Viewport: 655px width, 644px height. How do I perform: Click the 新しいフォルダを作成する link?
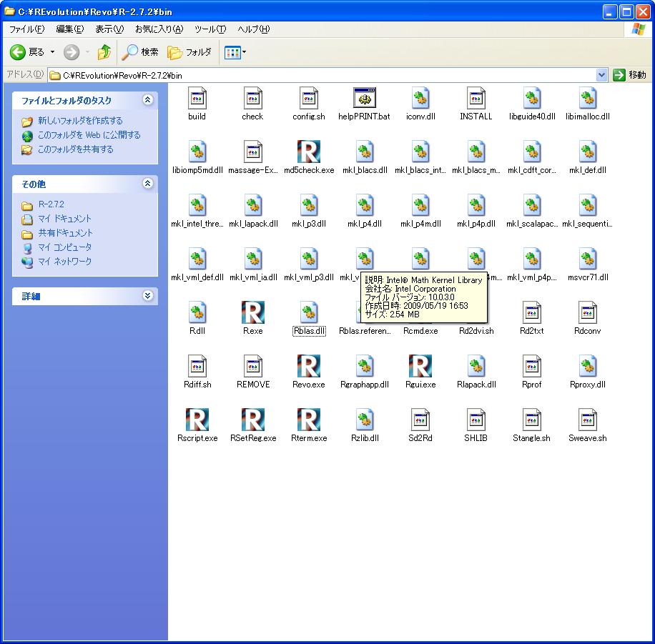(80, 121)
